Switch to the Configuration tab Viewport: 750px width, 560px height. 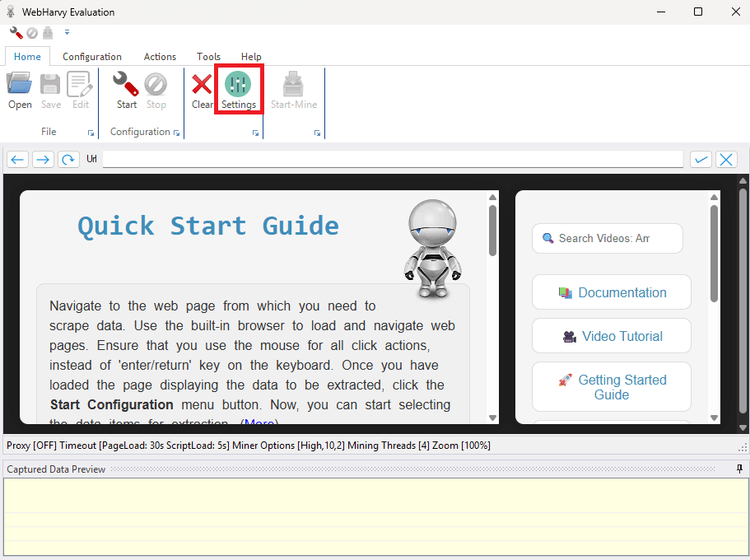[x=91, y=56]
